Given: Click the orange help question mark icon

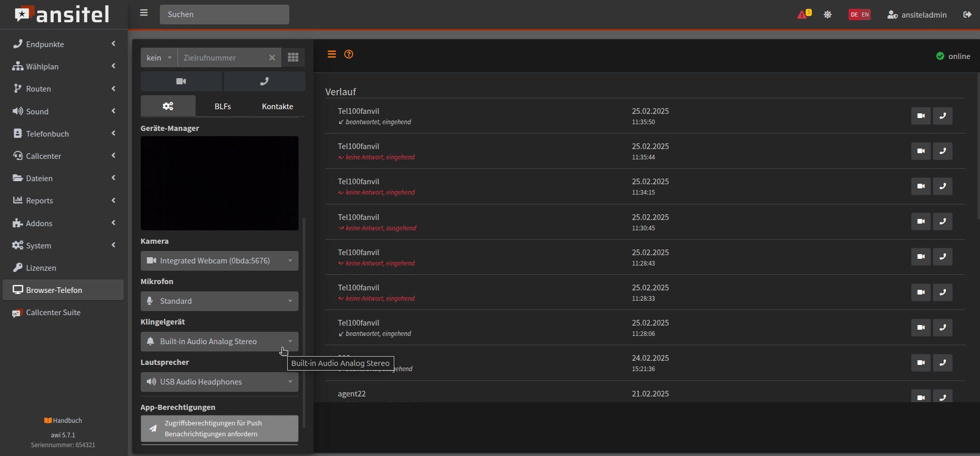Looking at the screenshot, I should click(x=349, y=54).
